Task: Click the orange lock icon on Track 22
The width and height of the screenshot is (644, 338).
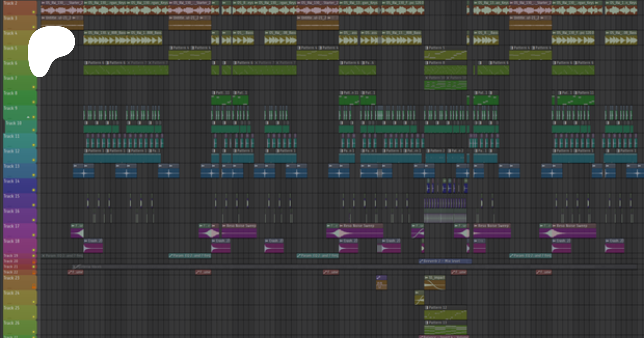Action: pyautogui.click(x=34, y=273)
